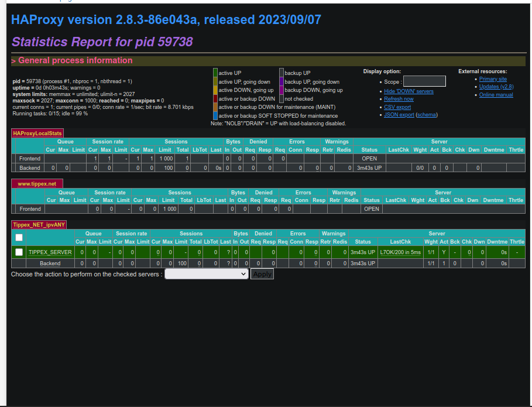The width and height of the screenshot is (532, 407).
Task: Click Hide 'DOWN' servers link
Action: click(x=409, y=91)
